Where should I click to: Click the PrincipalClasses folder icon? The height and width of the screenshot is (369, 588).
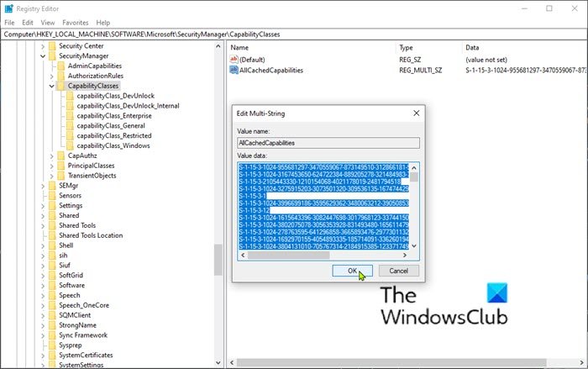click(61, 166)
